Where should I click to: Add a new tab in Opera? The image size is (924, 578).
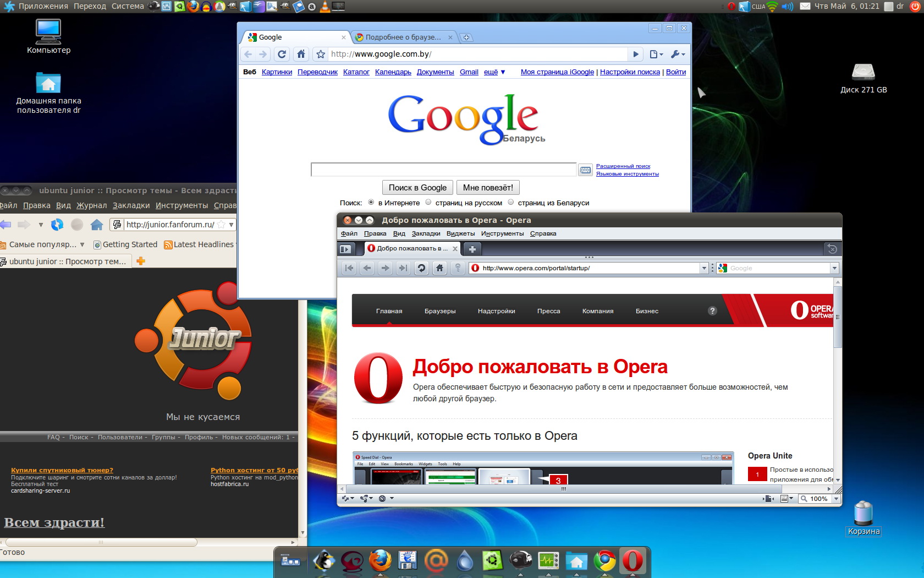coord(472,249)
